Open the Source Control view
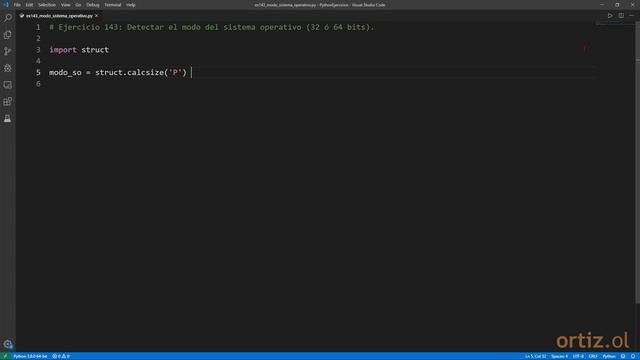640x360 pixels. pyautogui.click(x=8, y=51)
